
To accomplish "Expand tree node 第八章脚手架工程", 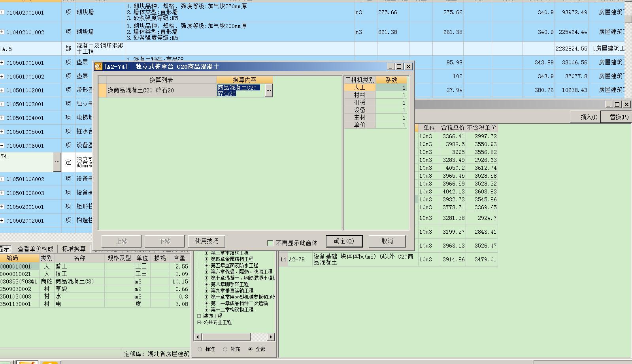I will 206,284.
